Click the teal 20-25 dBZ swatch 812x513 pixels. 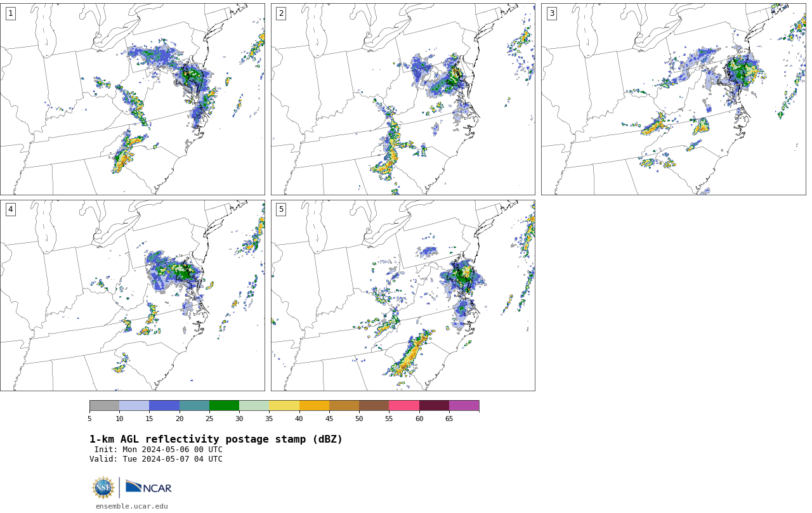tap(194, 406)
